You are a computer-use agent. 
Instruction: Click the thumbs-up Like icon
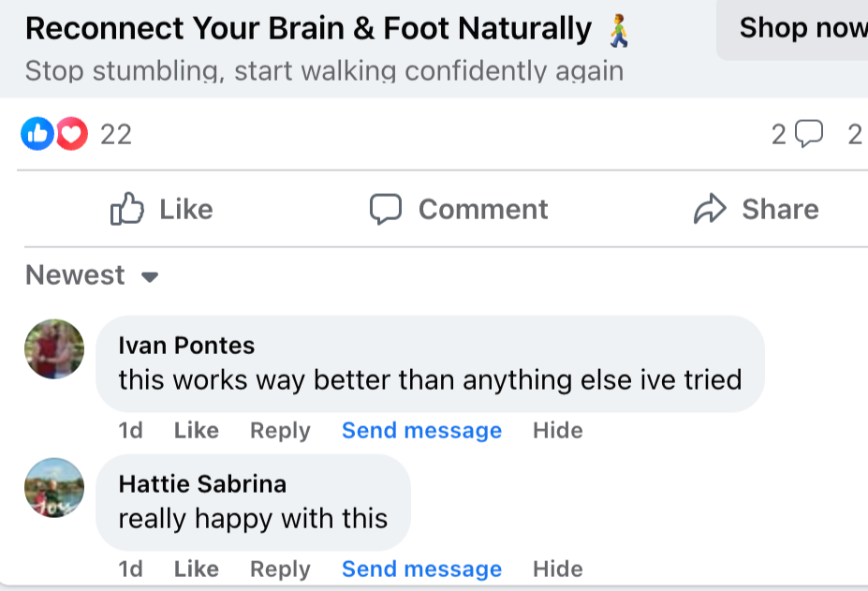pos(127,209)
